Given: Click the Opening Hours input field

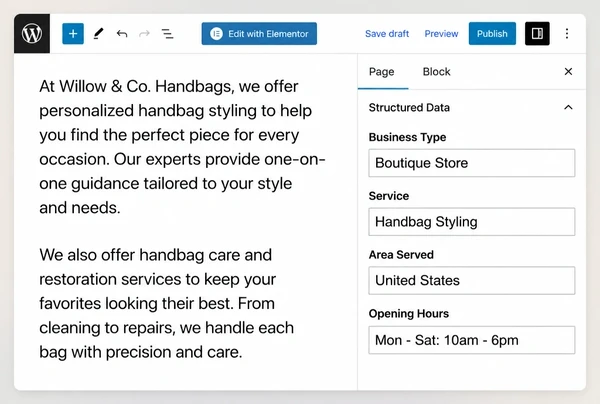Looking at the screenshot, I should (x=471, y=340).
